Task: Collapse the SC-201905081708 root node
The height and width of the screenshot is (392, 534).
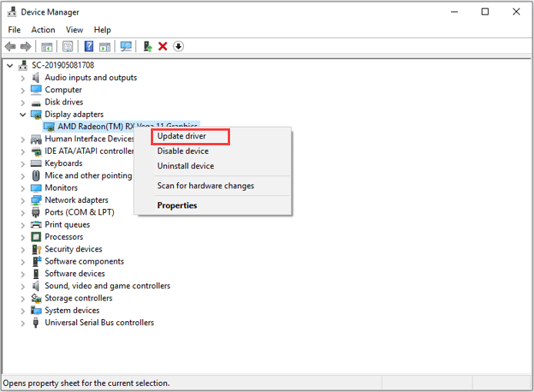Action: pos(10,65)
